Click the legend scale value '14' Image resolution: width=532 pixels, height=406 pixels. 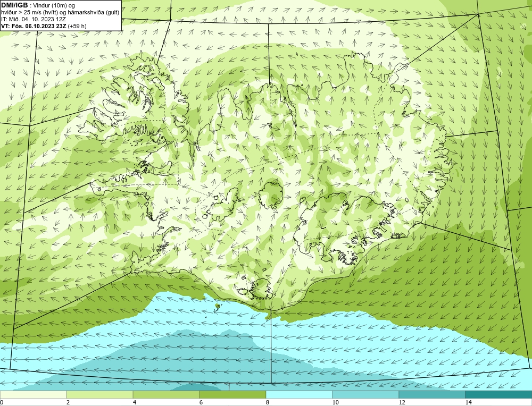pos(469,402)
